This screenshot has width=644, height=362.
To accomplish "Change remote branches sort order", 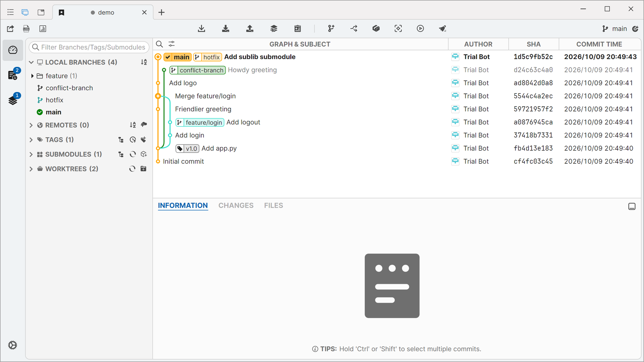I will (x=132, y=125).
